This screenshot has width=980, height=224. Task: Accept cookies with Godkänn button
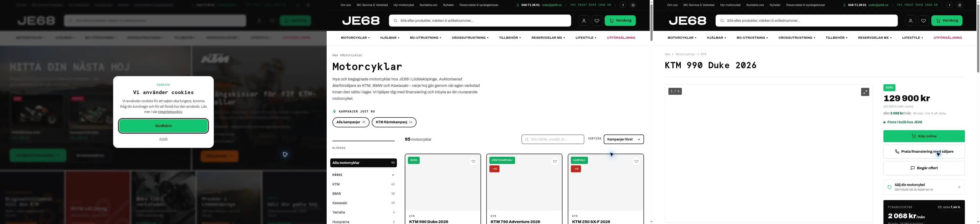pos(163,126)
